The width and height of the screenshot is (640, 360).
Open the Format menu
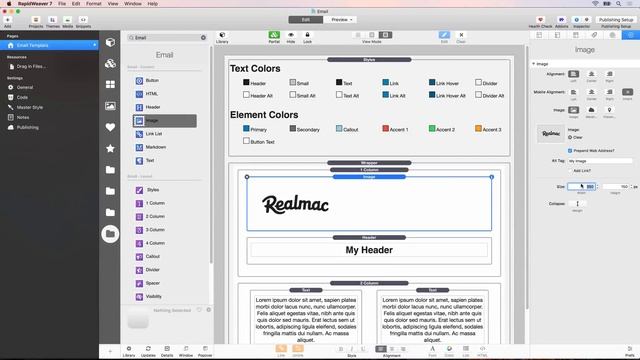point(93,4)
